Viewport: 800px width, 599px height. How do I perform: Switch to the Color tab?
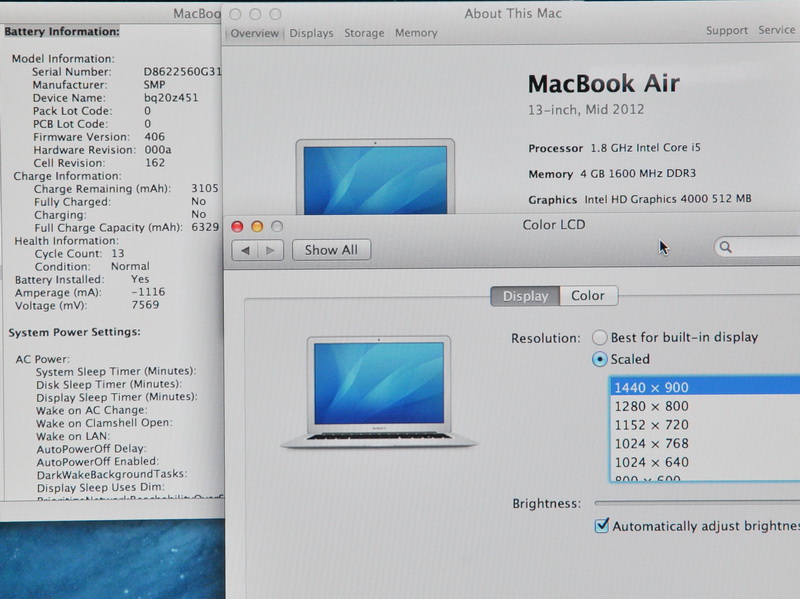588,296
